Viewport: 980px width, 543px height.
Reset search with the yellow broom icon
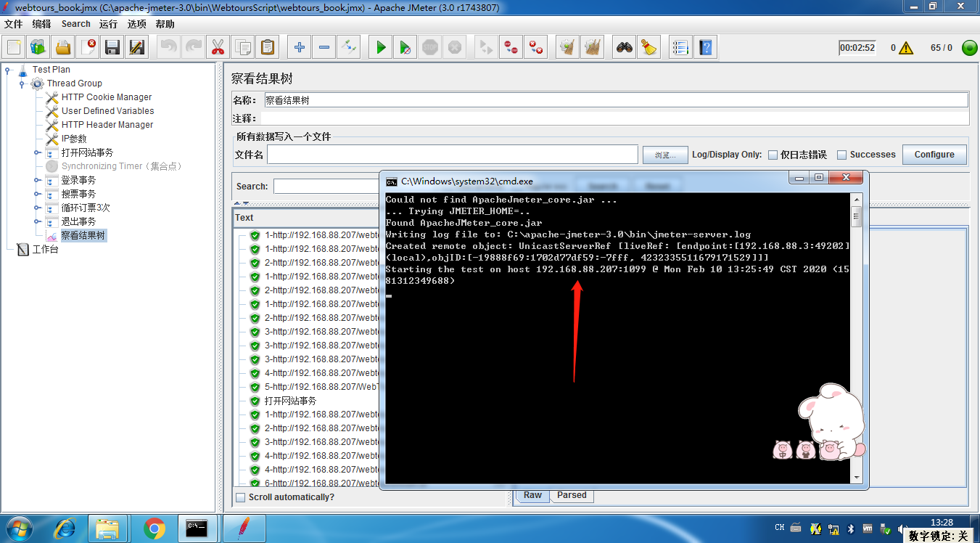648,48
